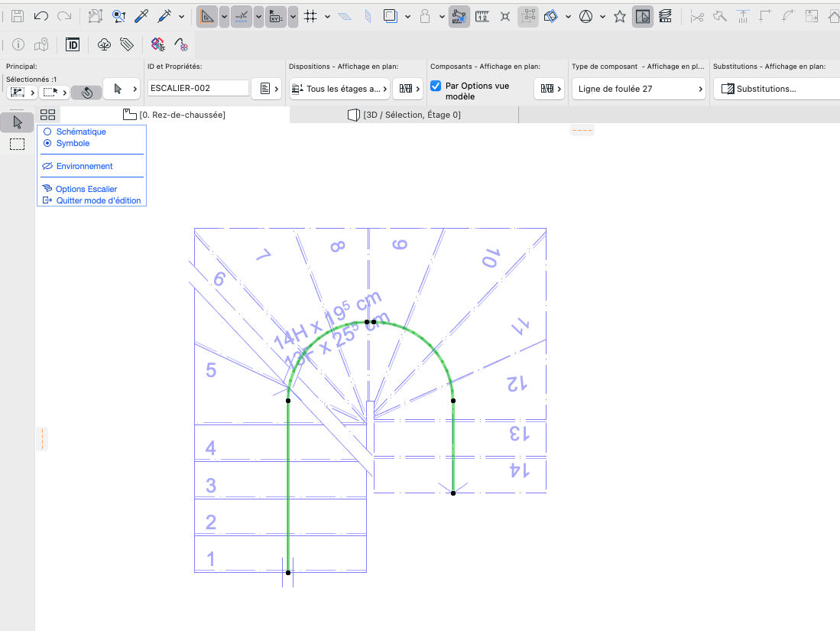Expand guide lines options arrow
The height and width of the screenshot is (631, 840).
click(x=225, y=17)
